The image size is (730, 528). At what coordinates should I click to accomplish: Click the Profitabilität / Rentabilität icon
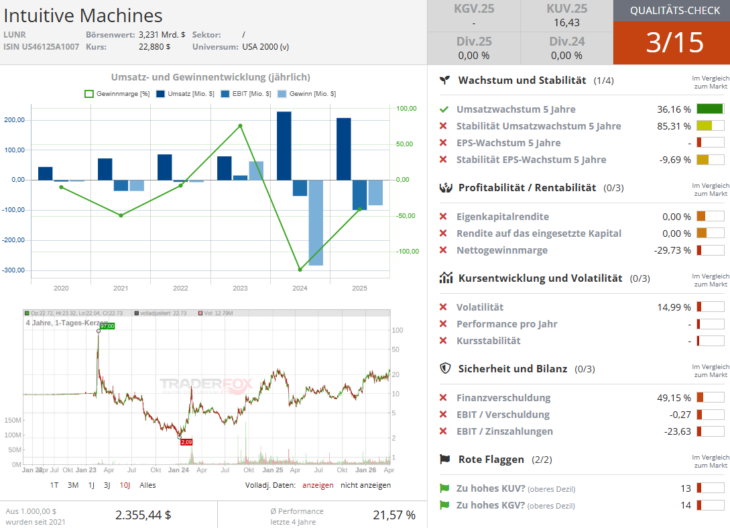tap(445, 187)
